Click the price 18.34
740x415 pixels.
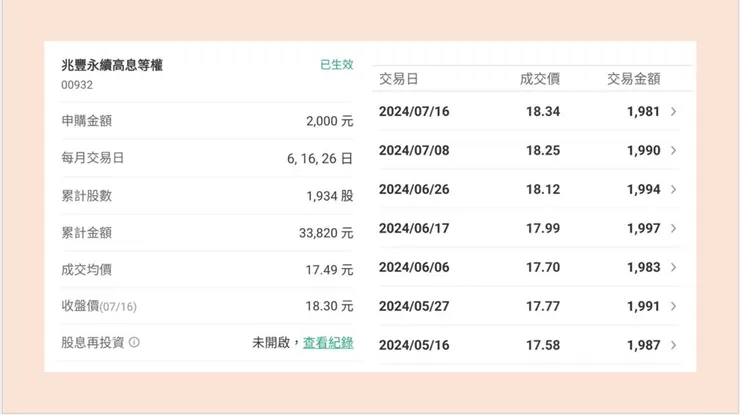point(543,111)
